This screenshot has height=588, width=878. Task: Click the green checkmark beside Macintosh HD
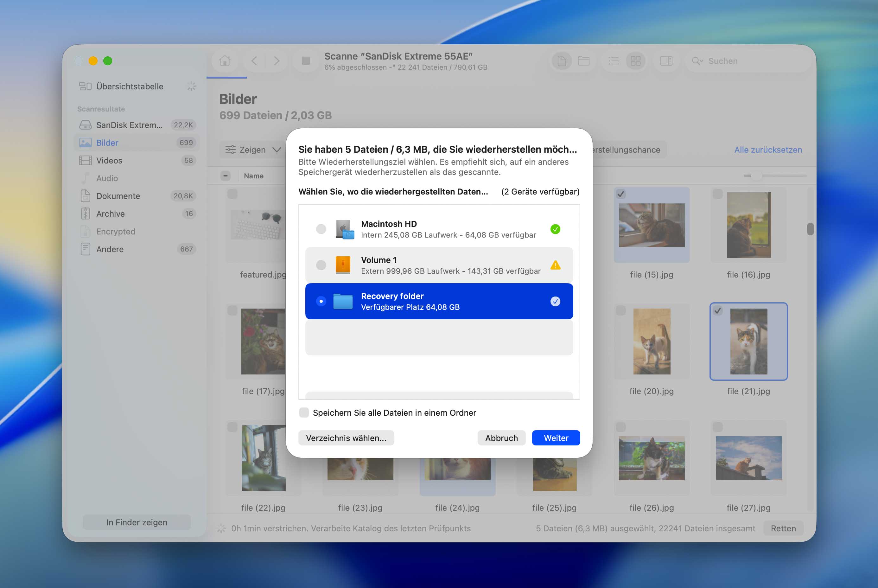click(555, 229)
